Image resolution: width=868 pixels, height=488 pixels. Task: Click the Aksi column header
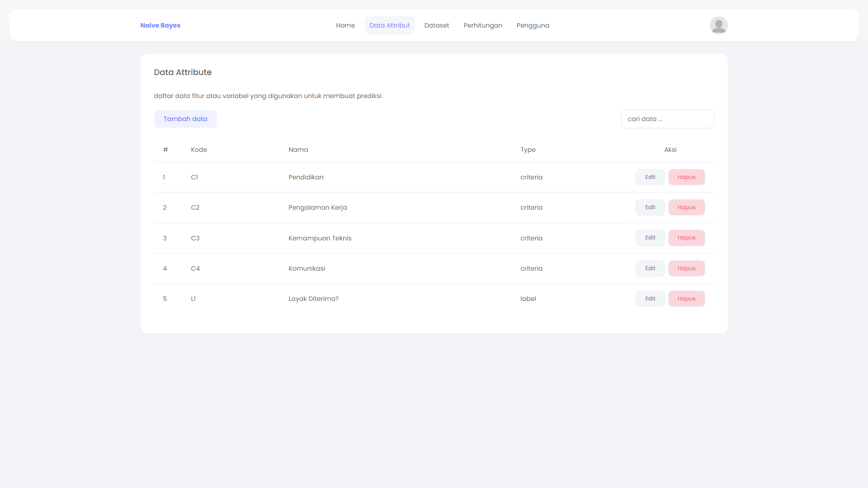670,150
